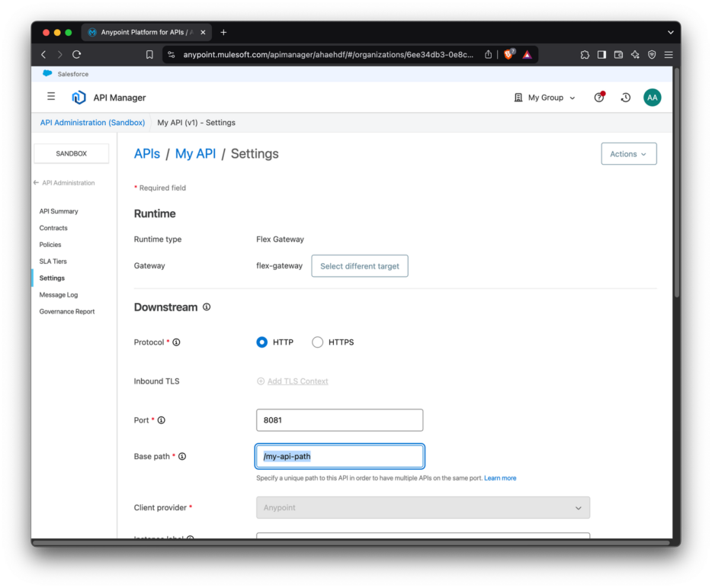Reload the page with refresh icon
The image size is (712, 588).
click(x=77, y=54)
